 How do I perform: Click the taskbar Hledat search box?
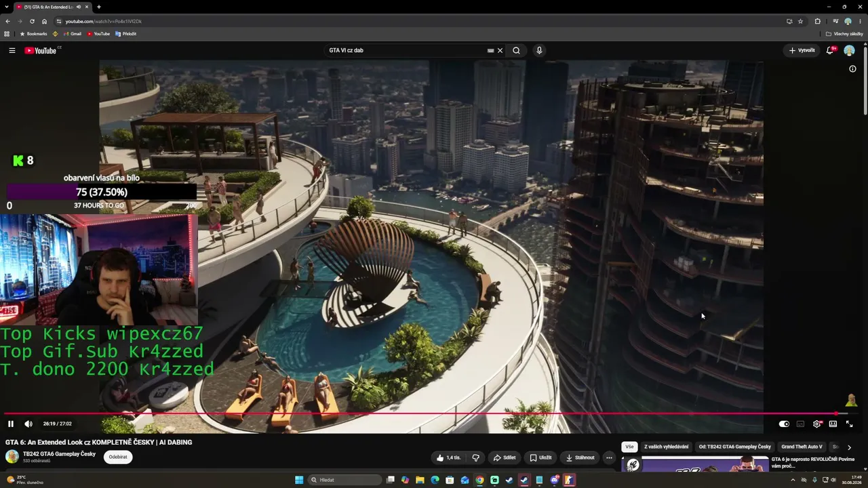coord(344,480)
